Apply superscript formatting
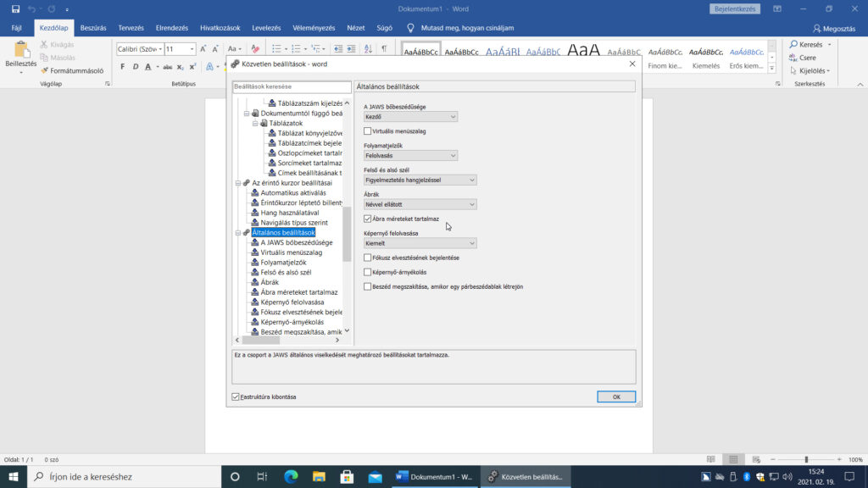This screenshot has height=488, width=868. tap(192, 67)
